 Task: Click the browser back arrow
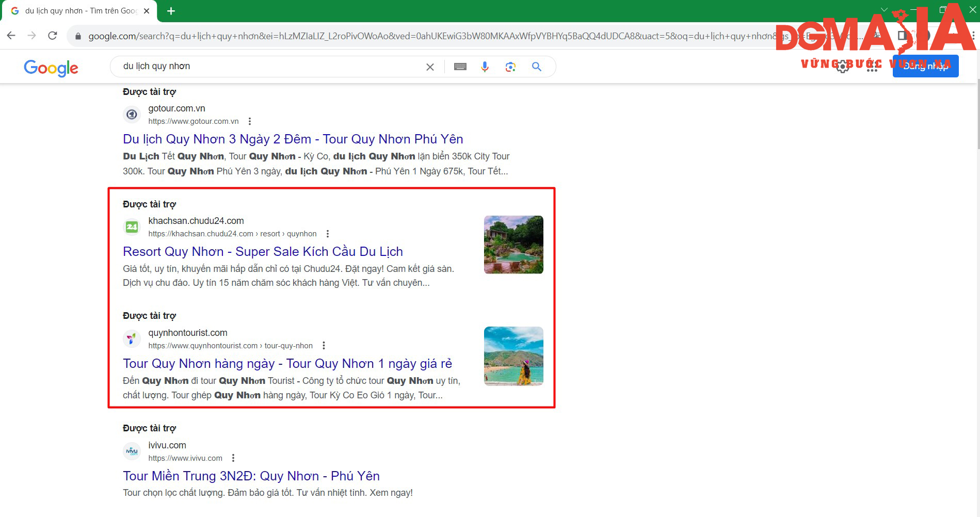click(11, 36)
